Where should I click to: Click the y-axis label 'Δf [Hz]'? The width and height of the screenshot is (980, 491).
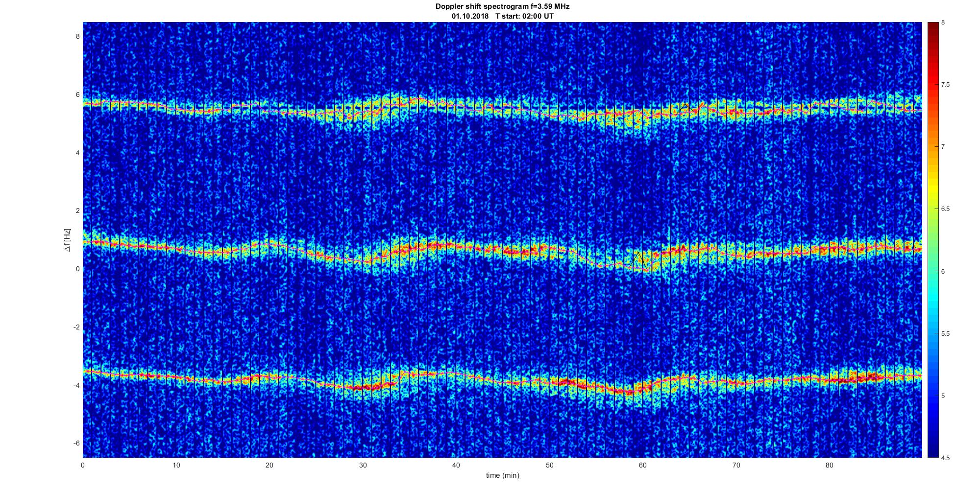tap(68, 240)
